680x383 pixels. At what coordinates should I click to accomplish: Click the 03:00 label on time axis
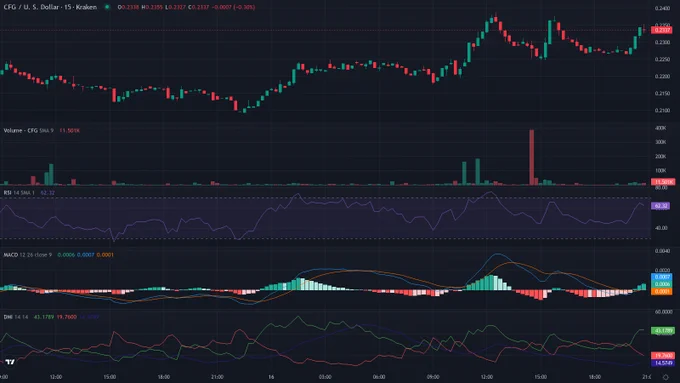(325, 377)
